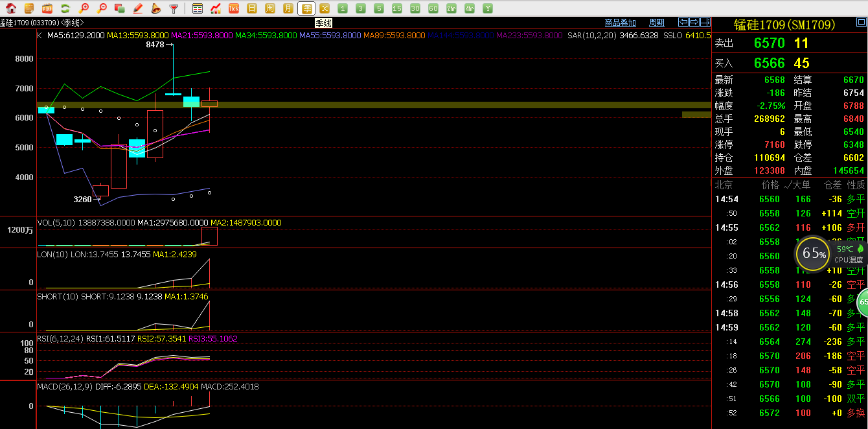Open the funnel filter tool
The image size is (868, 429).
pos(174,8)
